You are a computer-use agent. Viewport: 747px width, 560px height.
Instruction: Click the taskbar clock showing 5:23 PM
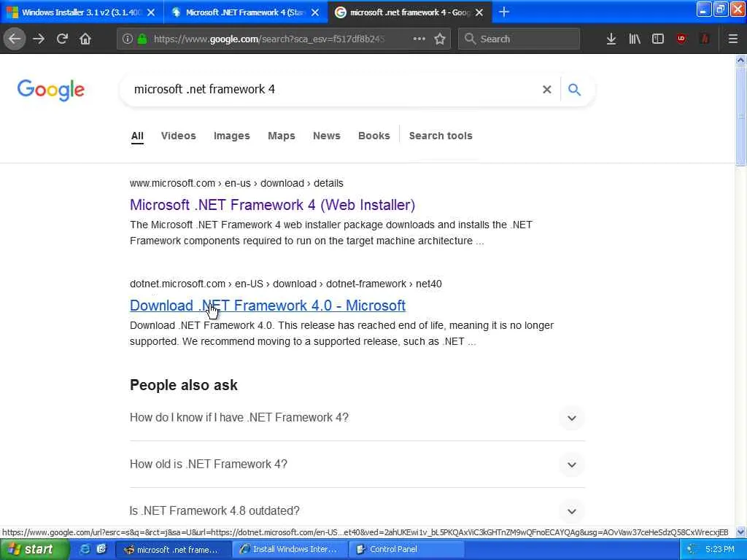click(x=720, y=550)
